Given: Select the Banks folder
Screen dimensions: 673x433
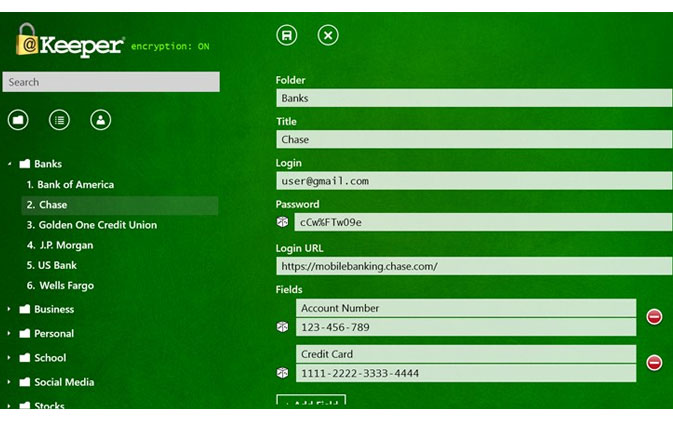Looking at the screenshot, I should pyautogui.click(x=41, y=164).
